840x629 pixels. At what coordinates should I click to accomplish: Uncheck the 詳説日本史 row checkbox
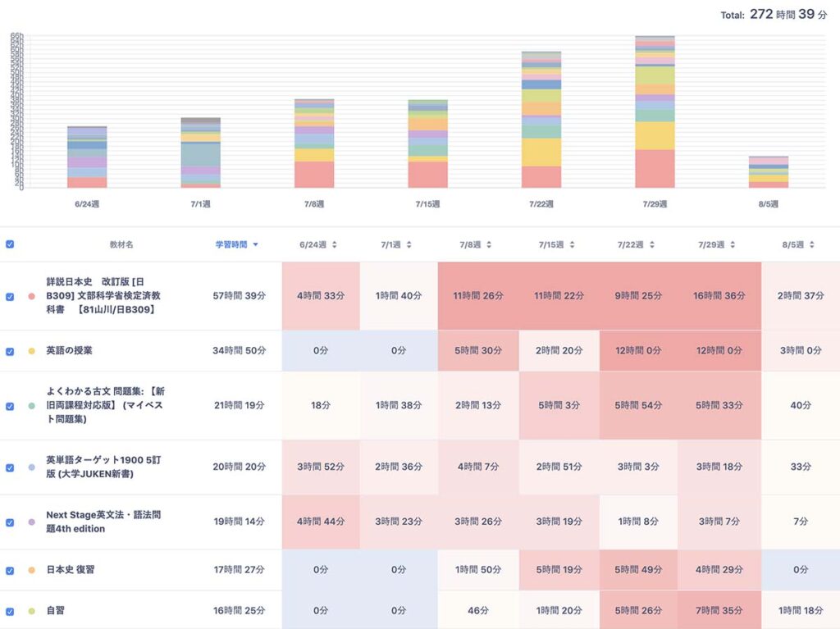[10, 296]
